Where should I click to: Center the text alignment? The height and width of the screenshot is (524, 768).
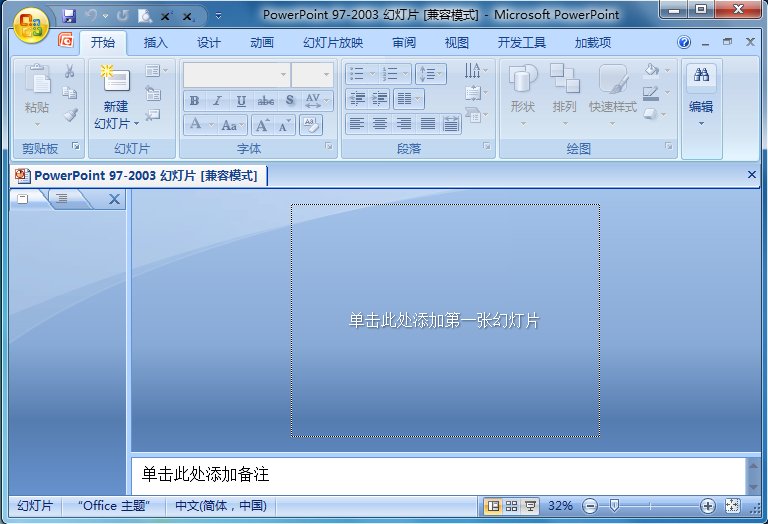click(x=380, y=123)
